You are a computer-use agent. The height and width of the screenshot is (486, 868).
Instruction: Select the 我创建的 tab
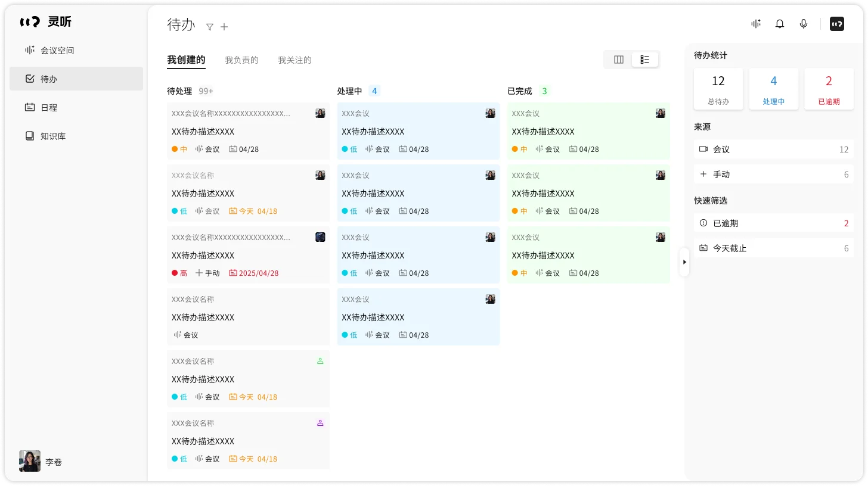(x=186, y=60)
